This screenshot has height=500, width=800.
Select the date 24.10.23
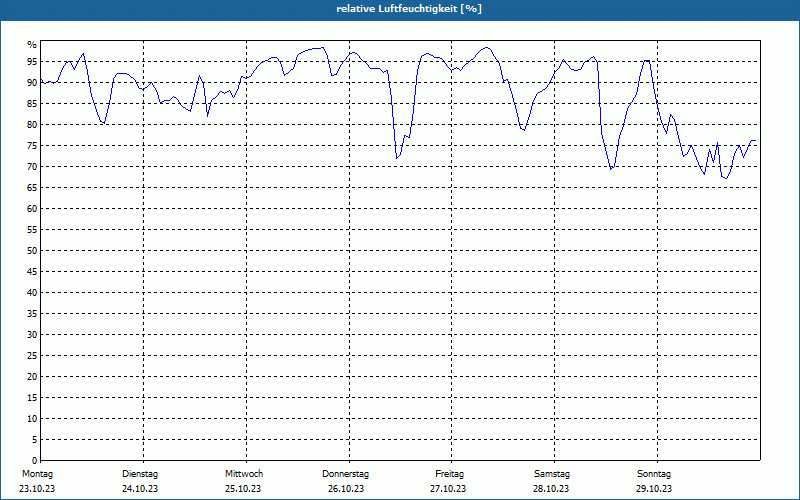tap(140, 489)
